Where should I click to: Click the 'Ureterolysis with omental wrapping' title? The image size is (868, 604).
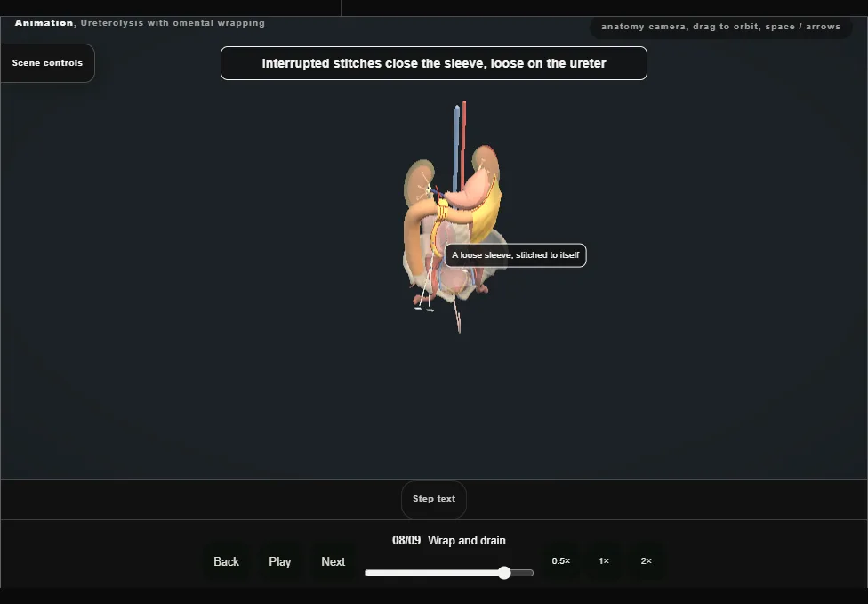173,23
